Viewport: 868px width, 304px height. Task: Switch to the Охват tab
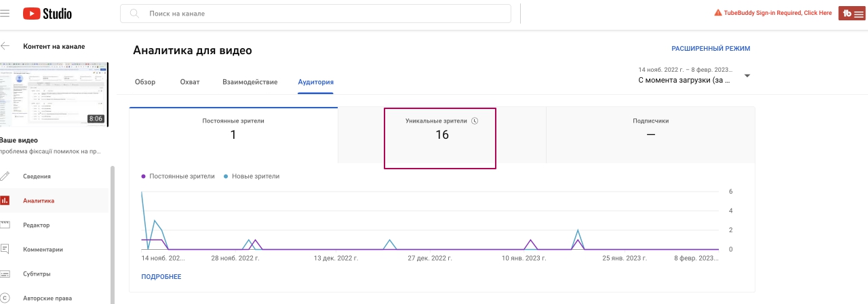(190, 82)
